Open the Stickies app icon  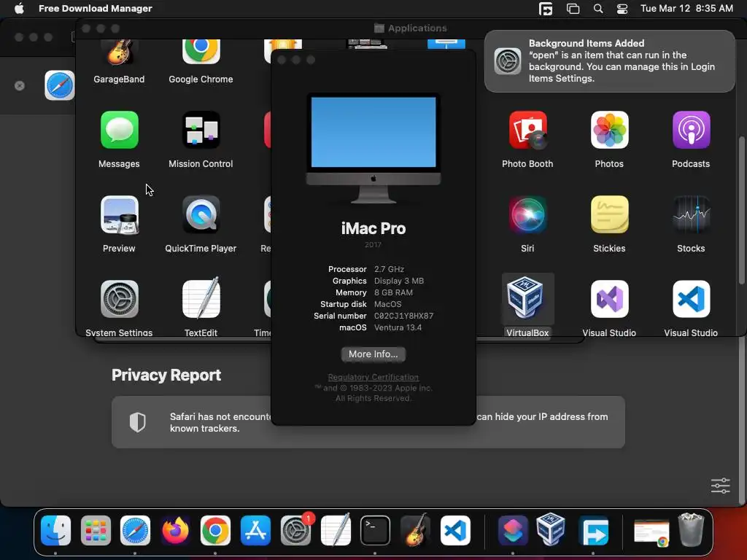[x=609, y=215]
